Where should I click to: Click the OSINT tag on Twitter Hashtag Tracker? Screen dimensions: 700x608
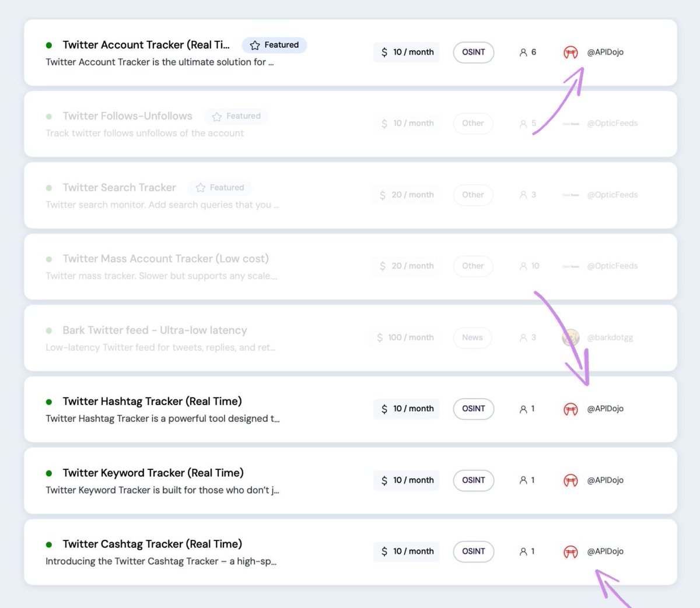[474, 409]
